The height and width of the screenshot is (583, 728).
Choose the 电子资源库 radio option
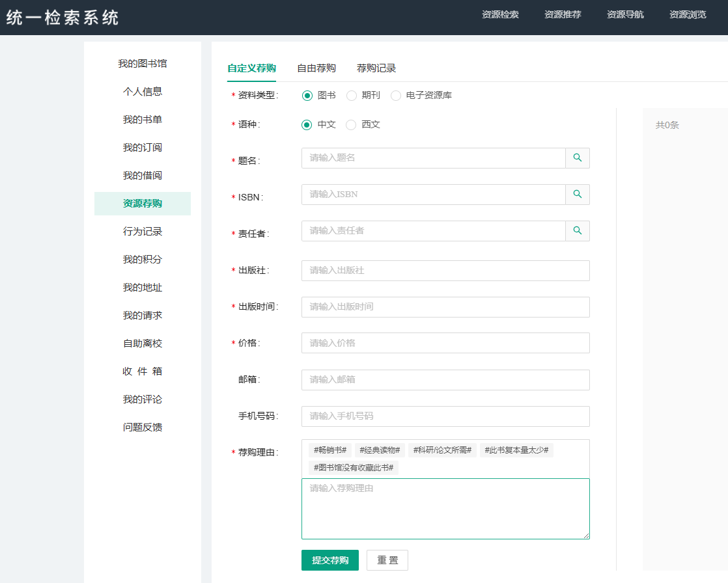click(396, 96)
